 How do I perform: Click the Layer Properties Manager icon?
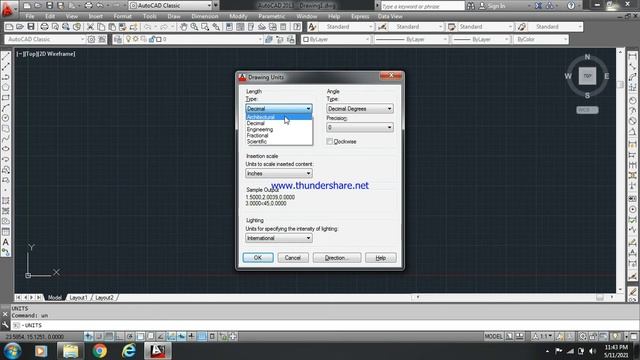[x=118, y=39]
